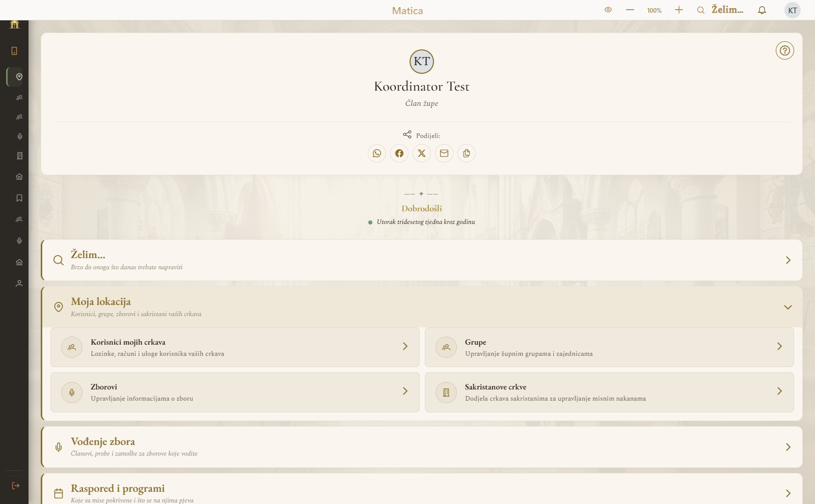This screenshot has height=504, width=815.
Task: Click the Dobrodošli greeting text
Action: point(422,208)
